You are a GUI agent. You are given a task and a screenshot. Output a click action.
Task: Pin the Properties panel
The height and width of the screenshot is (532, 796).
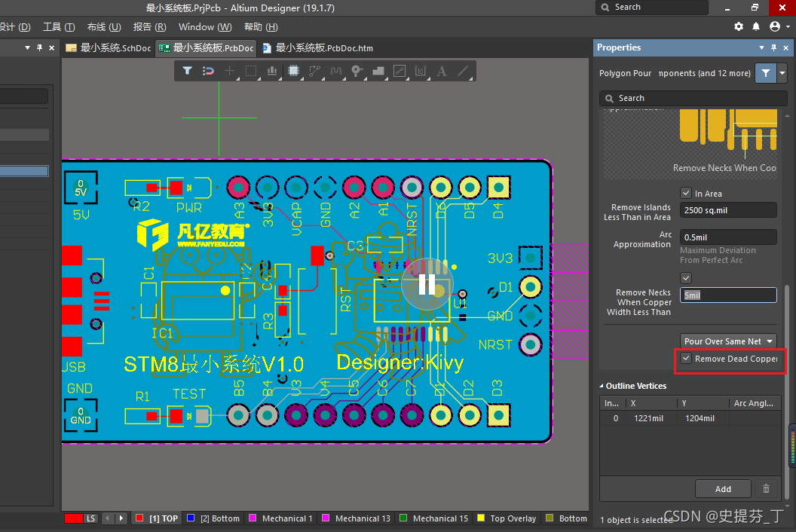point(773,47)
